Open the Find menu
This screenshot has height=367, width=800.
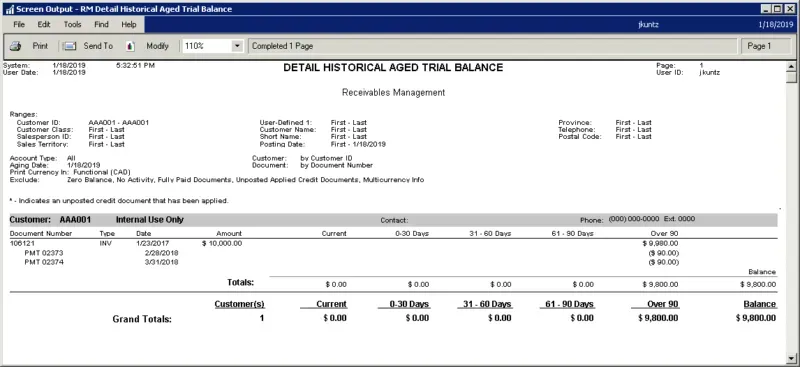tap(102, 25)
